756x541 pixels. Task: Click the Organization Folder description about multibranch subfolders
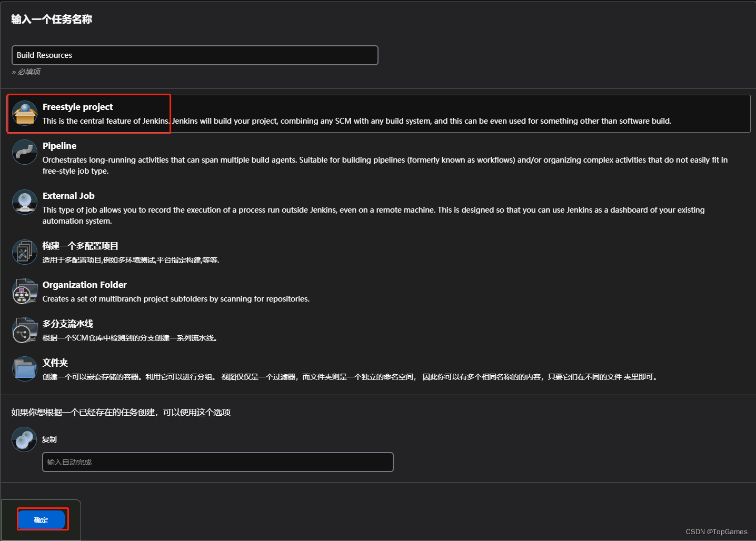[x=176, y=299]
